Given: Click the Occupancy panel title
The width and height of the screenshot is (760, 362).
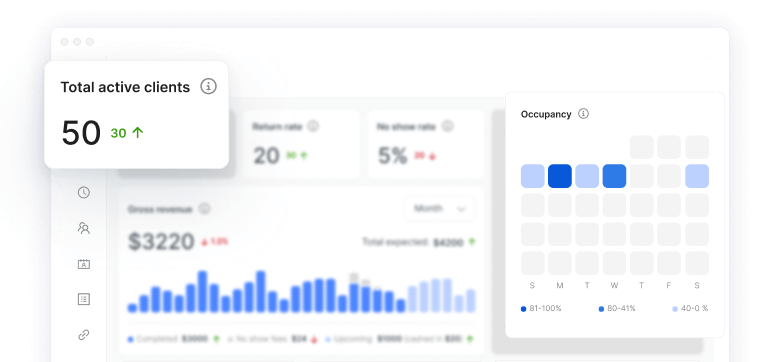Looking at the screenshot, I should 546,114.
